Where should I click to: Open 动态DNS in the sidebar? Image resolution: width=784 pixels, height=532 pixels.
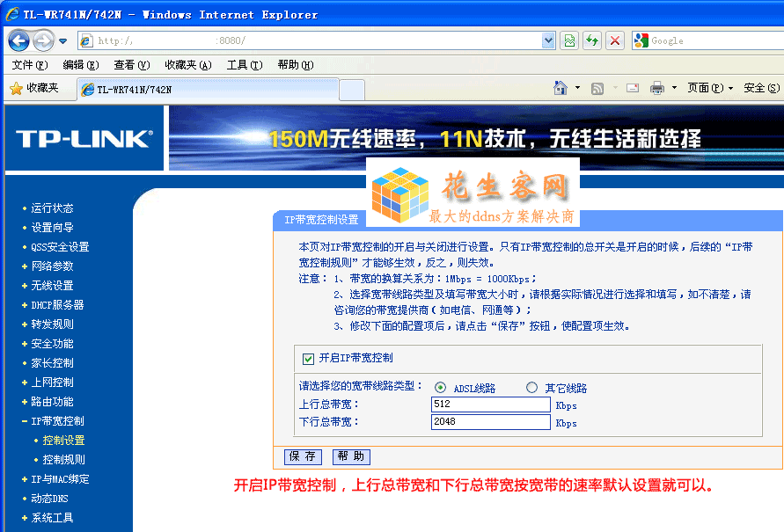49,499
